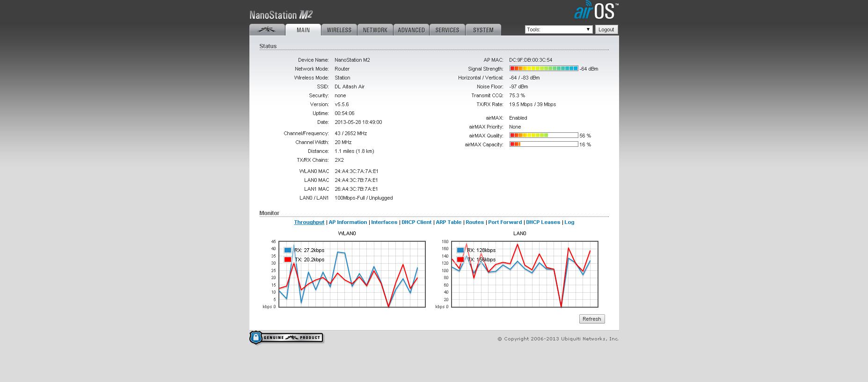This screenshot has width=868, height=382.
Task: Click the Horizontal / Vertical value -64 / -83 dBm
Action: [525, 78]
